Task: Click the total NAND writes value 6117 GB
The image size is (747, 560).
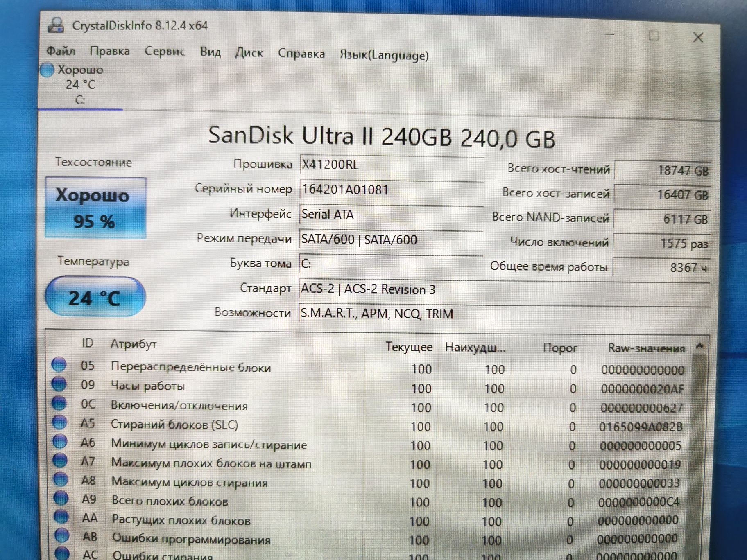Action: pyautogui.click(x=662, y=219)
